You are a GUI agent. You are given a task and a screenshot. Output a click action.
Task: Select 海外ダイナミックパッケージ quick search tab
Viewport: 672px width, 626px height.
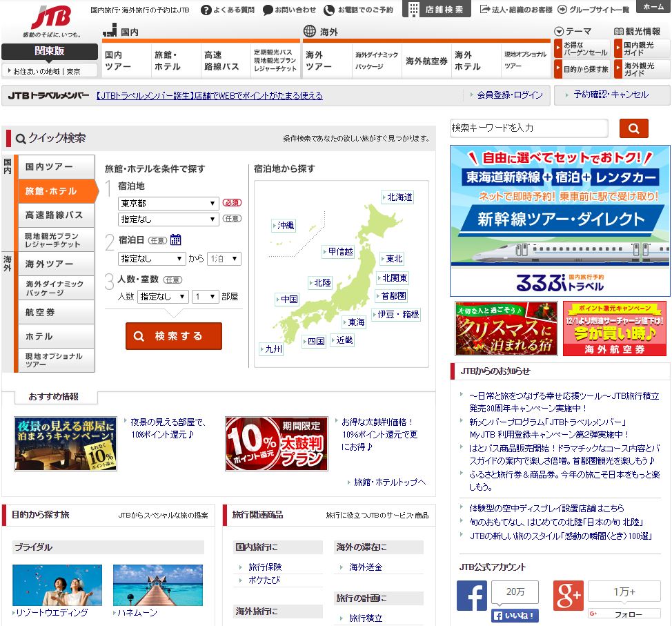point(56,288)
